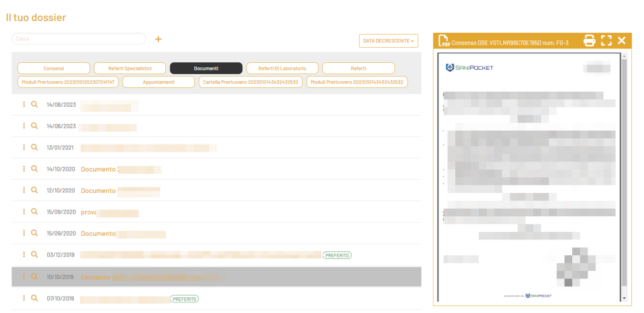Expand options menu for 07/10/2019 row
Screen dimensions: 644x313
pyautogui.click(x=24, y=299)
